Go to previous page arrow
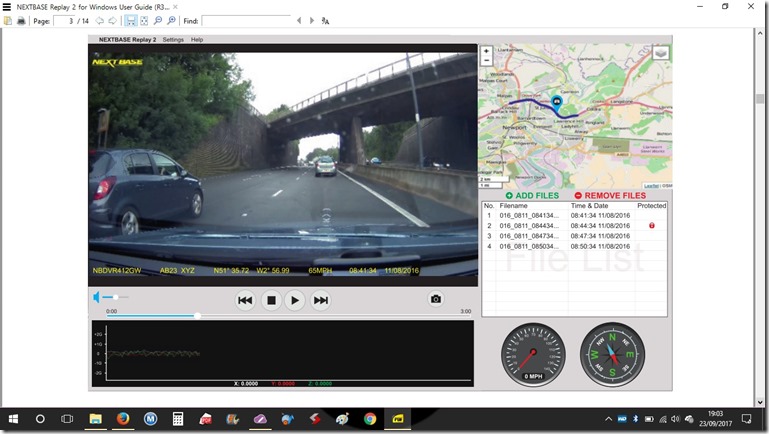 tap(100, 21)
